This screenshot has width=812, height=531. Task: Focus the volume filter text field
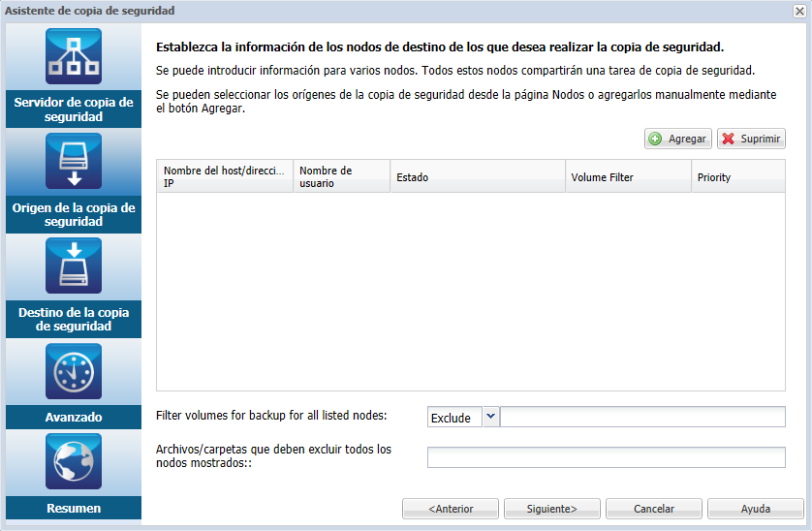pyautogui.click(x=642, y=417)
